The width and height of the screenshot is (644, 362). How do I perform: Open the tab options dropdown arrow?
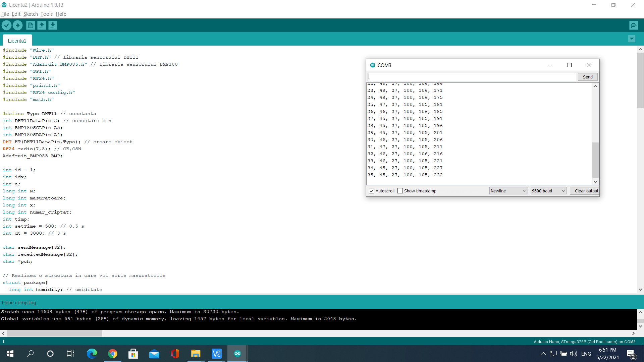632,39
